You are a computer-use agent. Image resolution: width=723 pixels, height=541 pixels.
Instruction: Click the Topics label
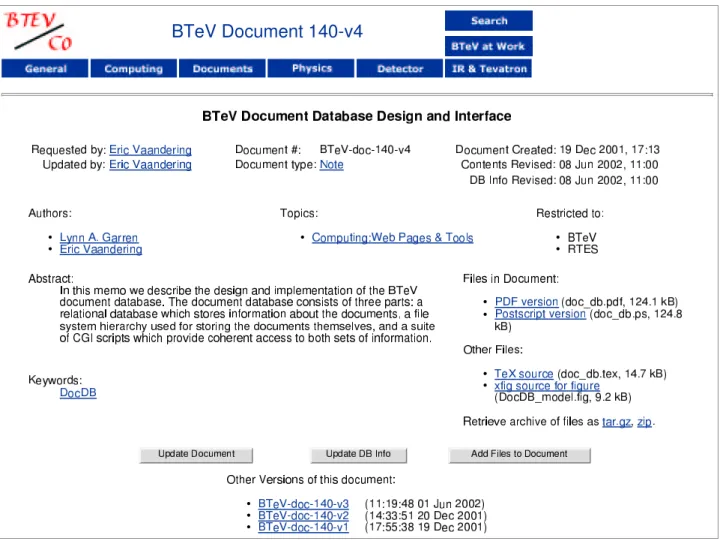[299, 214]
